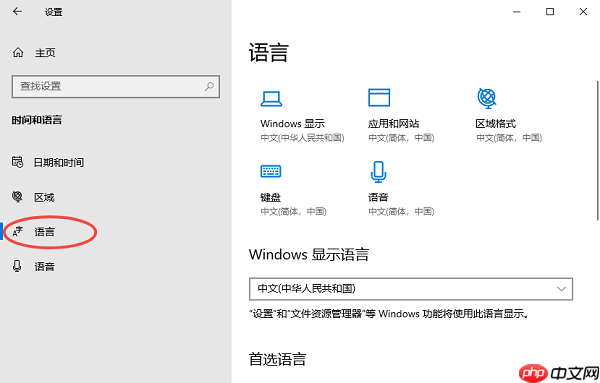Focus the 查找设置 search box

[x=116, y=86]
